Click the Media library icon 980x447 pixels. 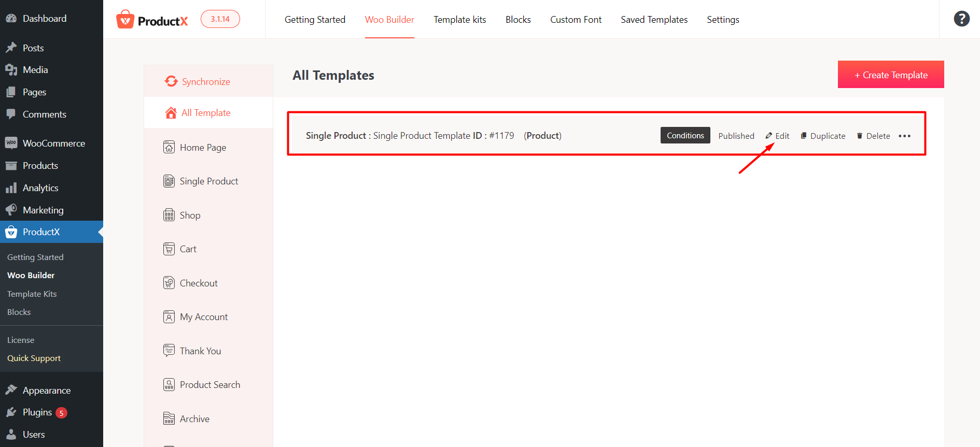[11, 69]
